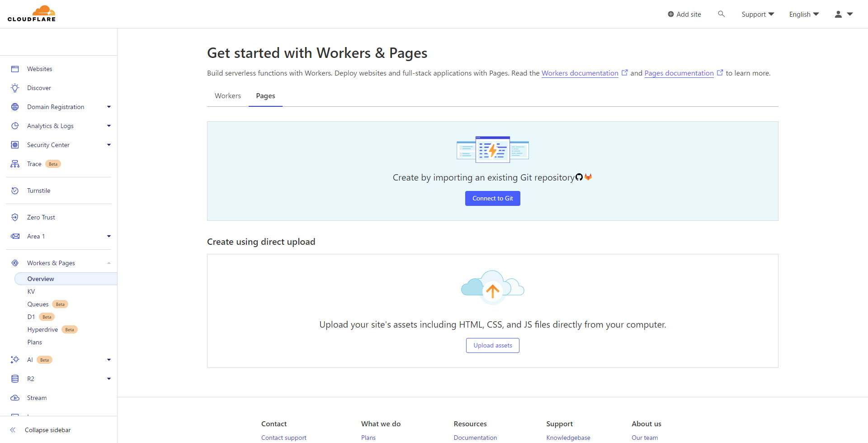
Task: Collapse the Workers & Pages section
Action: 108,262
